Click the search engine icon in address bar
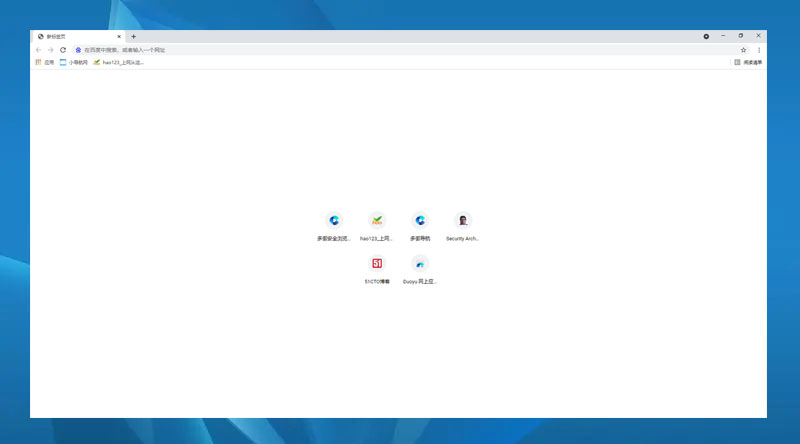This screenshot has height=444, width=800. coord(78,50)
